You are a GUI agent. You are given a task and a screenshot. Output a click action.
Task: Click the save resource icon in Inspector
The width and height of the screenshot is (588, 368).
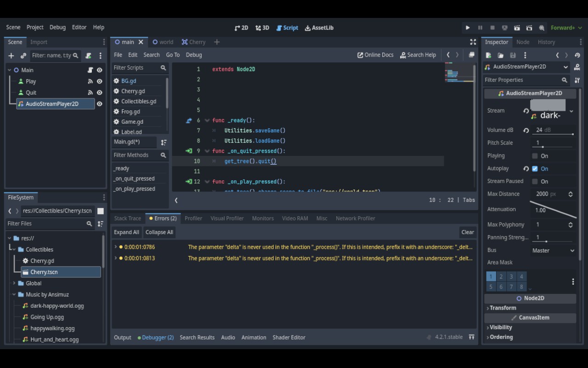pos(513,55)
